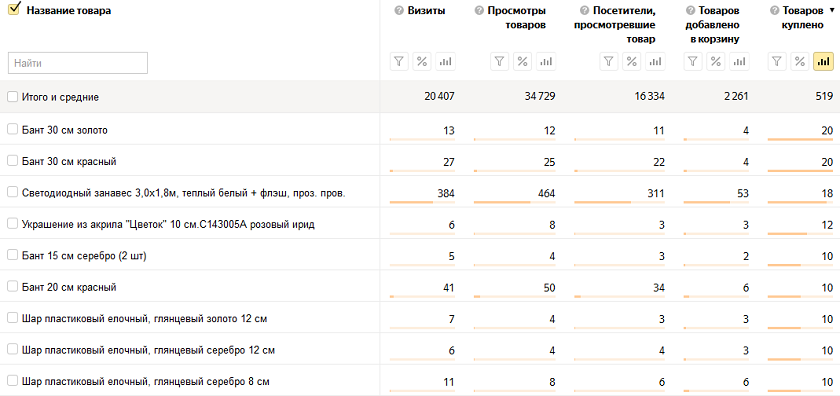840x396 pixels.
Task: Select checkbox for Бант 30 см золото
Action: coord(13,129)
